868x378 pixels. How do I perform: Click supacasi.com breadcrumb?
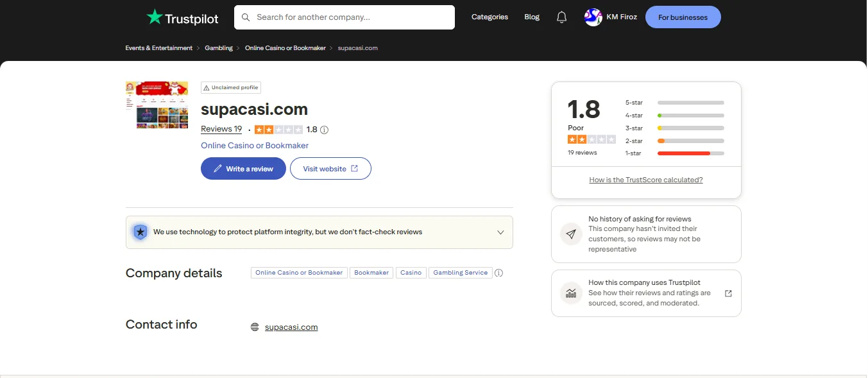(357, 48)
